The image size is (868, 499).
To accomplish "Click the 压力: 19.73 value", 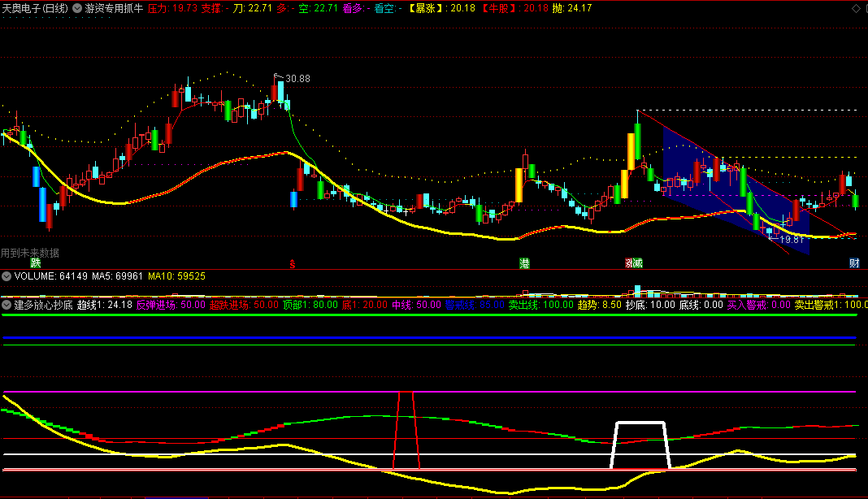I will [173, 8].
